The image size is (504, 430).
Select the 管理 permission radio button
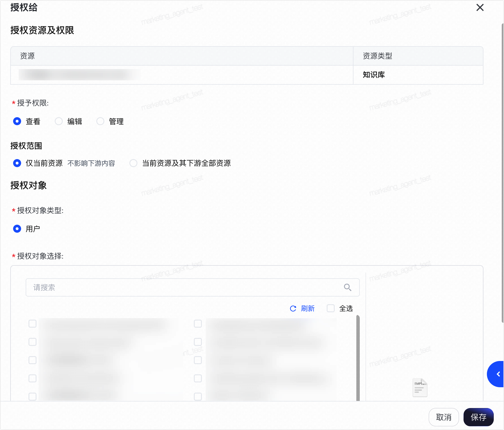100,121
